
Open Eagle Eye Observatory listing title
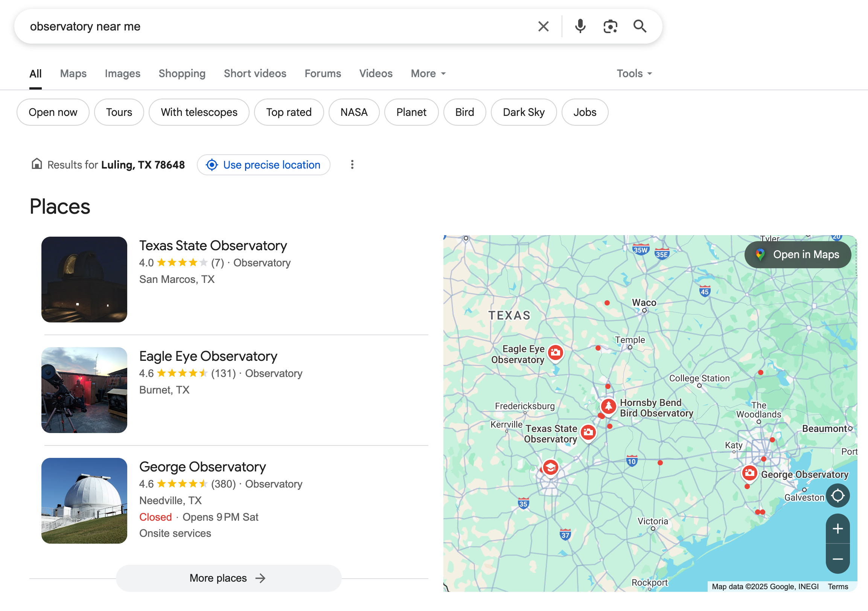[208, 356]
